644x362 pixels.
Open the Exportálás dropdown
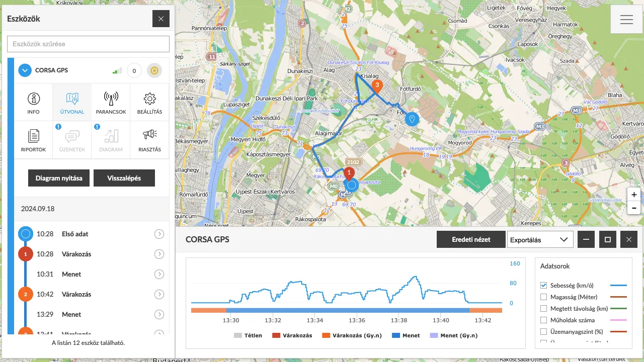(540, 240)
